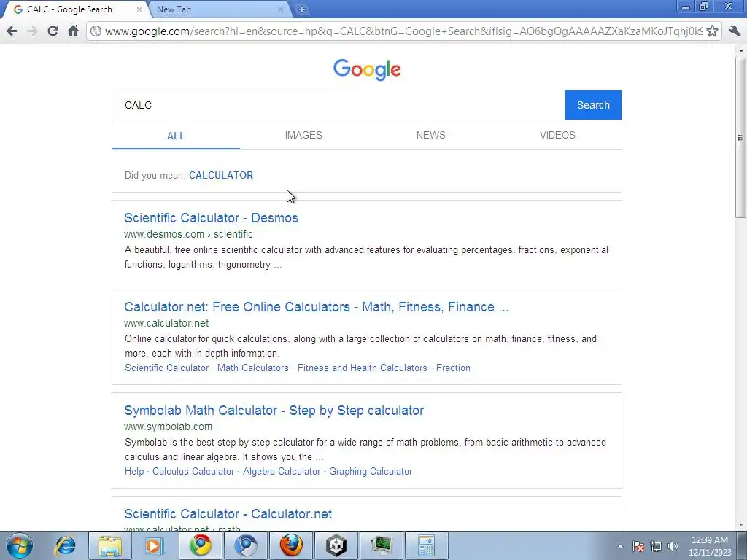Viewport: 747px width, 560px height.
Task: Show hidden tray icons arrow
Action: [x=620, y=546]
